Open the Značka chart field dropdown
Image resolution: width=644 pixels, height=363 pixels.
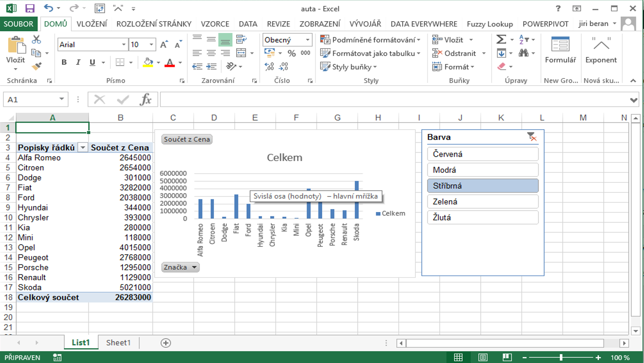[x=180, y=267]
